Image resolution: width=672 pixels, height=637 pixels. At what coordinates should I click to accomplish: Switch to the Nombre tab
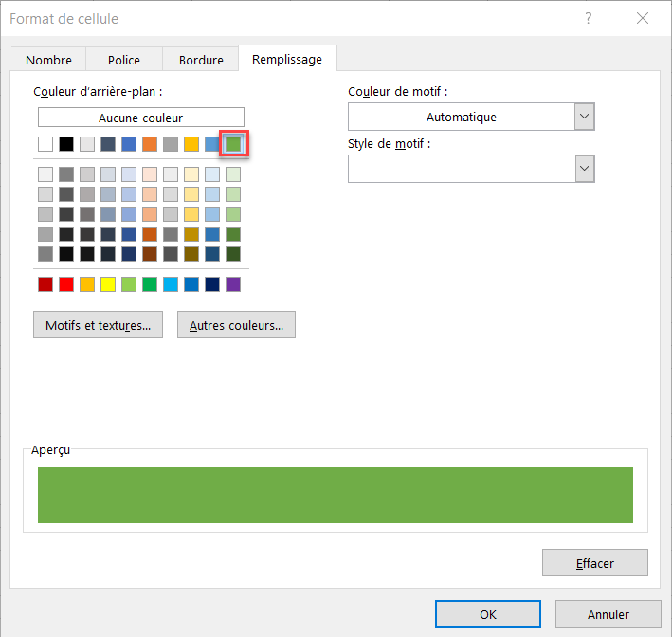coord(48,60)
